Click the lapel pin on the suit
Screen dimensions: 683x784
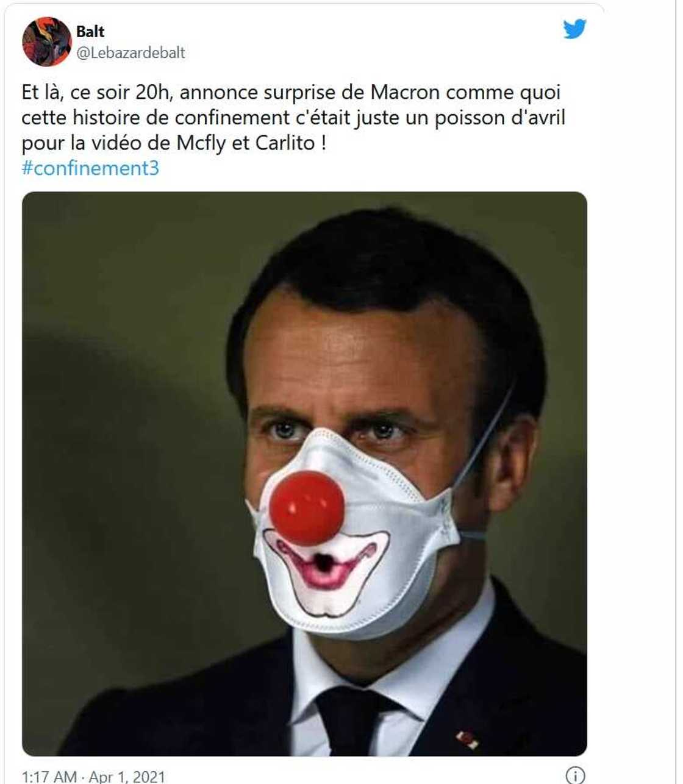pyautogui.click(x=467, y=739)
